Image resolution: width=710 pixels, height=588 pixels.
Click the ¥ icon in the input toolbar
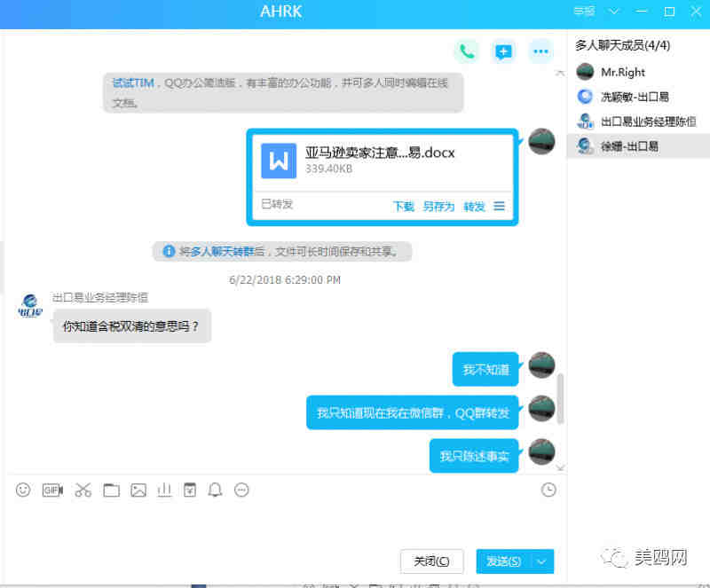tap(190, 490)
